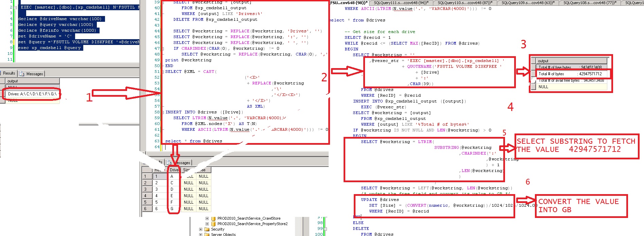Click the PROD2010_SearchService_PropertyStore2 database icon
This screenshot has height=236, width=644.
[x=213, y=224]
